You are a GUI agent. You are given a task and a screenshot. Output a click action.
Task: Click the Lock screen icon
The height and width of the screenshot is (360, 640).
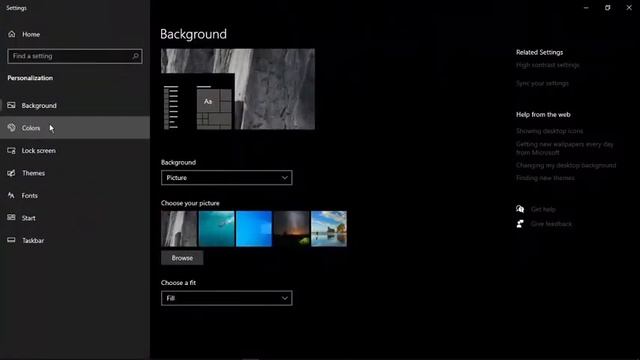tap(11, 151)
